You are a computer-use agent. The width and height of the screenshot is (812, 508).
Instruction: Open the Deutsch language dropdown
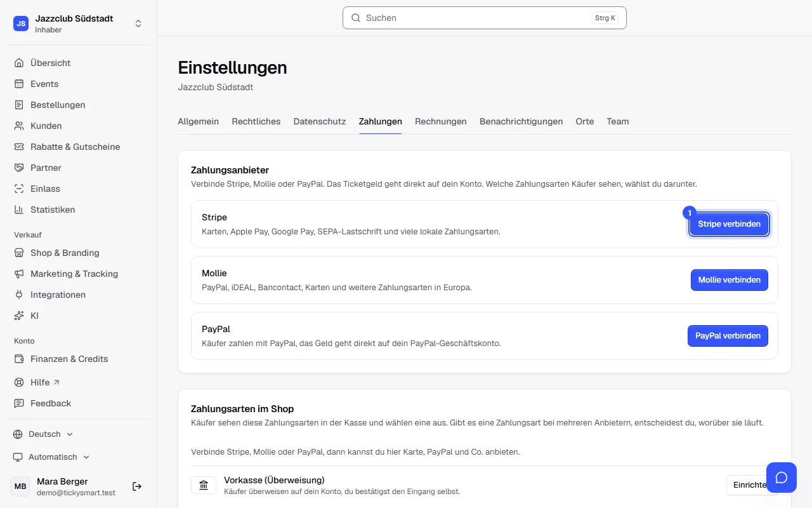[43, 434]
